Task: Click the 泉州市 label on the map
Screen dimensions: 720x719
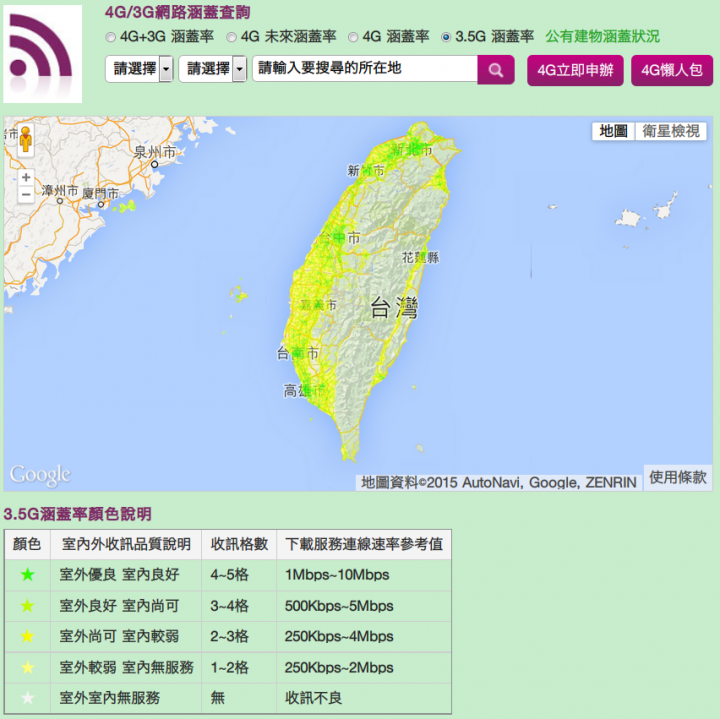Action: coord(155,152)
